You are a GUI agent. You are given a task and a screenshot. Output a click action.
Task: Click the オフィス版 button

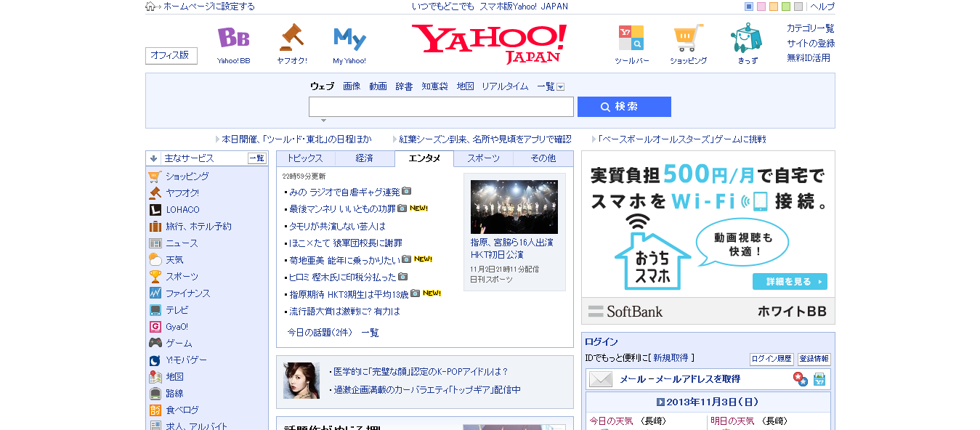click(x=171, y=56)
